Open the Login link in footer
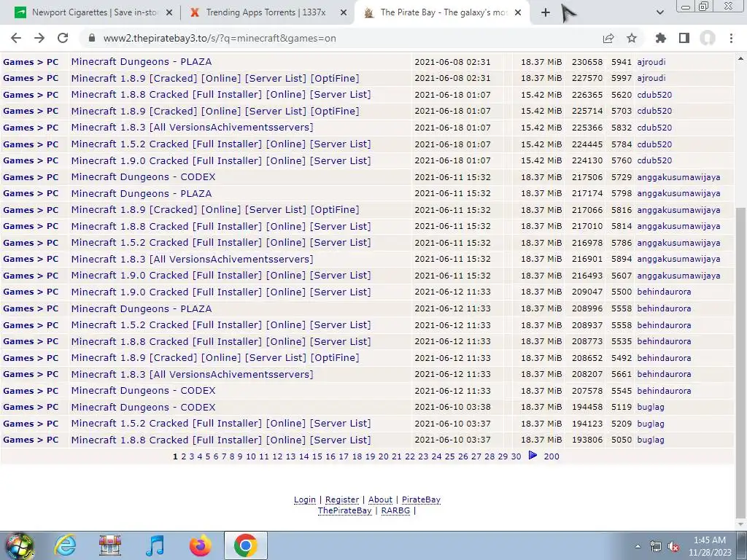 [305, 499]
